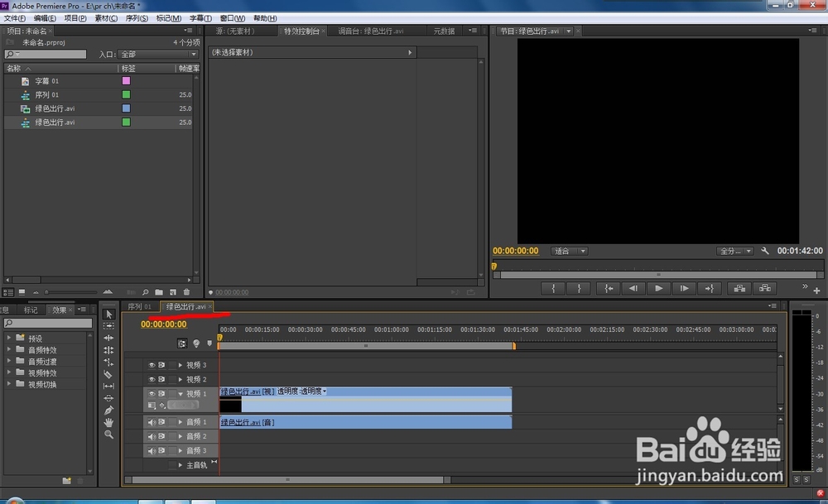Switch to the 元数据 tab

444,31
